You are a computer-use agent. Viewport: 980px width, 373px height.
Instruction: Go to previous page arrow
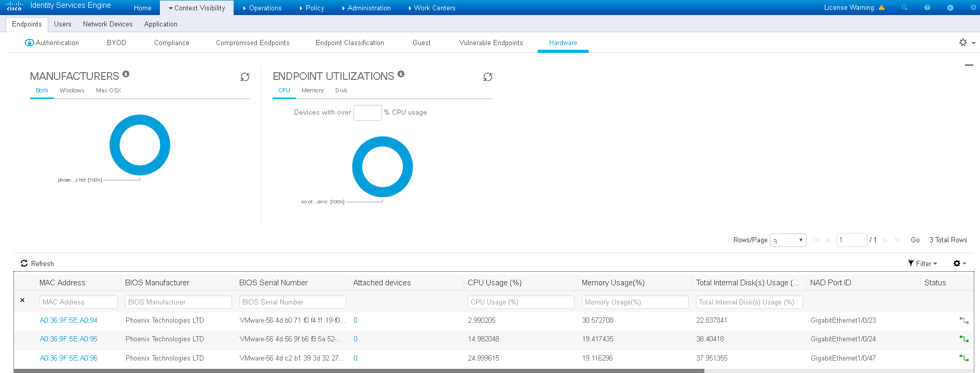point(828,240)
